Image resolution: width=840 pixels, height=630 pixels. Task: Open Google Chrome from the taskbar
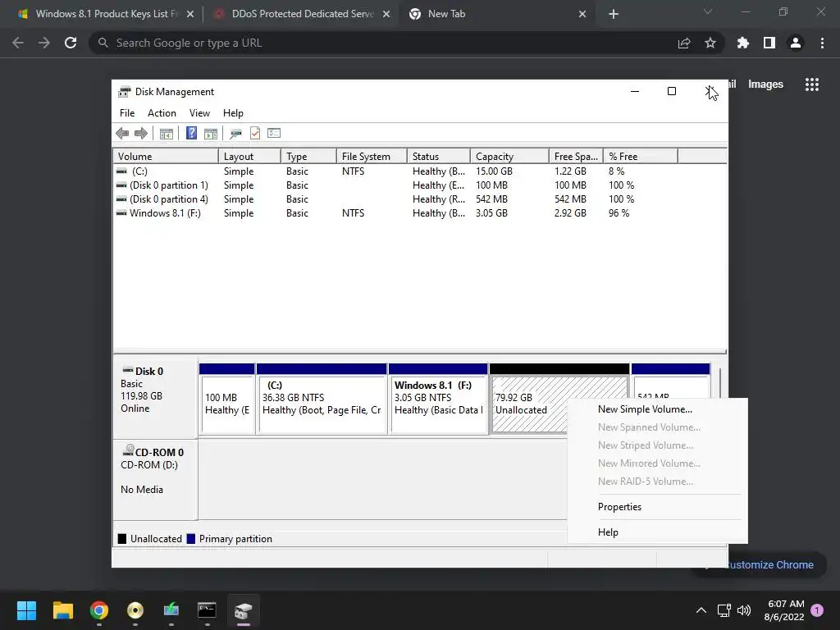99,610
